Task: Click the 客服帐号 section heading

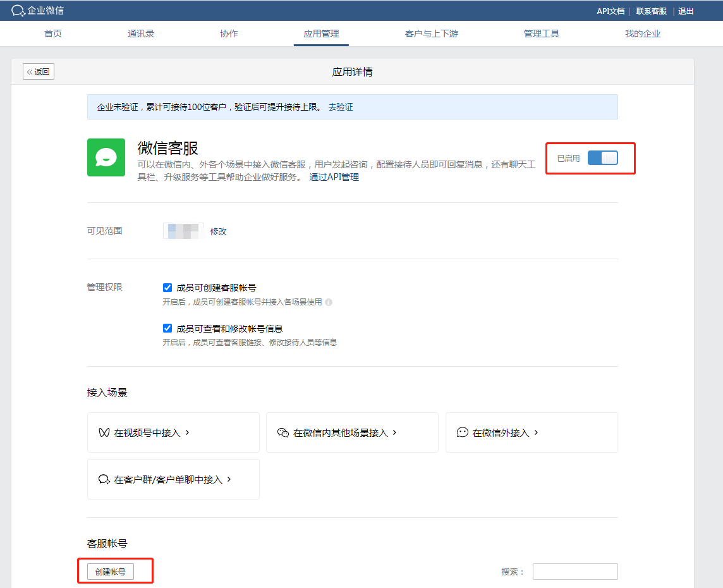Action: [x=107, y=544]
